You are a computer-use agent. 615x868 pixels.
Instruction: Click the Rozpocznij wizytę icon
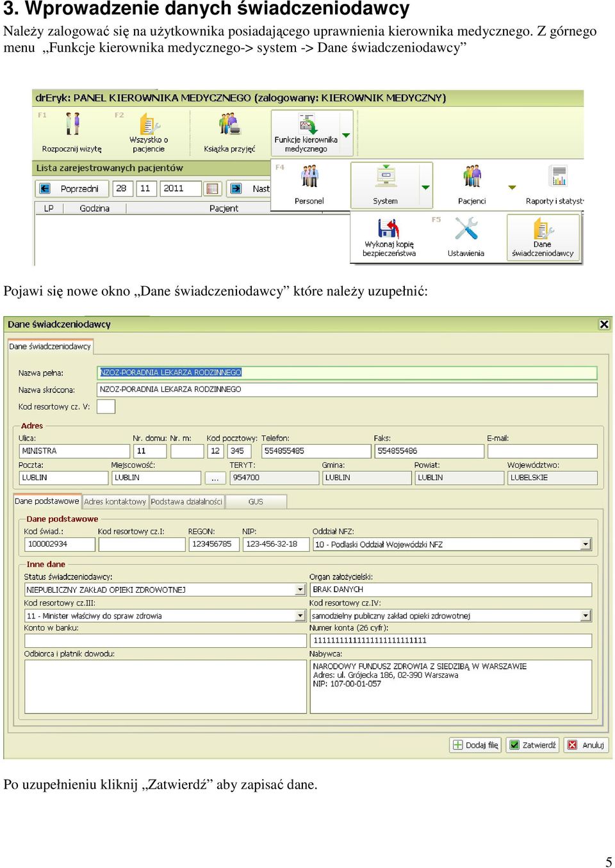[72, 124]
